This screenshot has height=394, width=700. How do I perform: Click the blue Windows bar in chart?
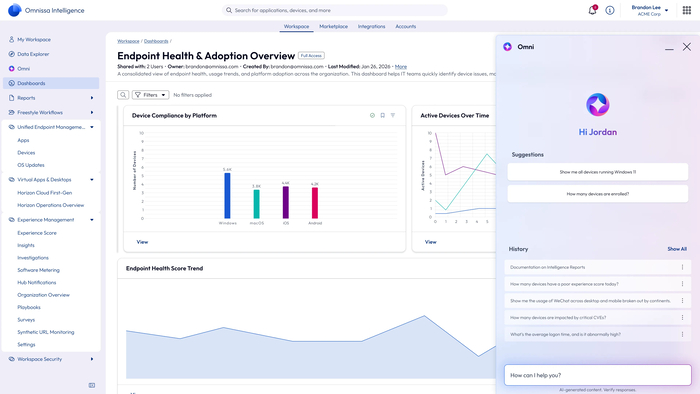coord(227,195)
